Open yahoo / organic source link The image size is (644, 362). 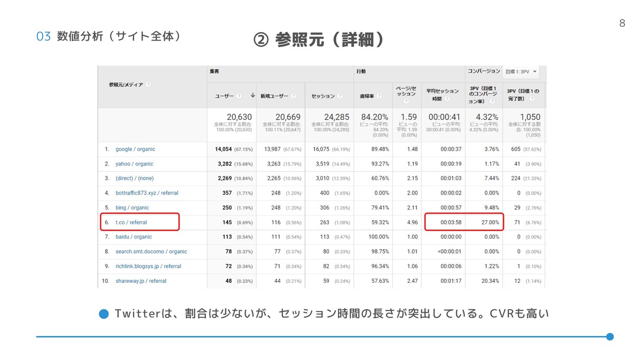135,164
